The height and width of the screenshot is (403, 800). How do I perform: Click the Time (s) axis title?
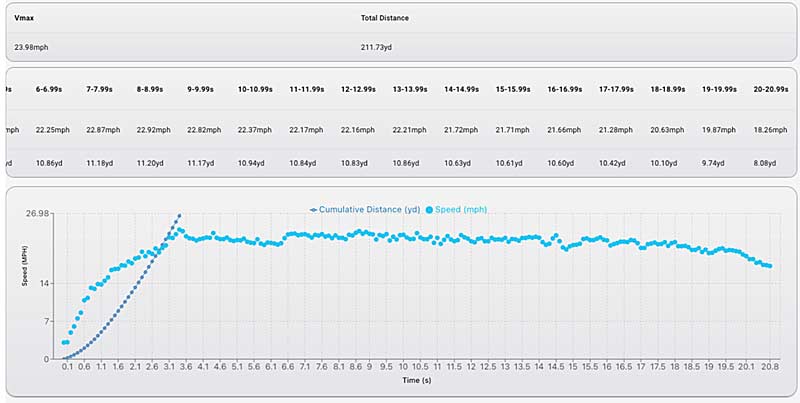[x=417, y=381]
